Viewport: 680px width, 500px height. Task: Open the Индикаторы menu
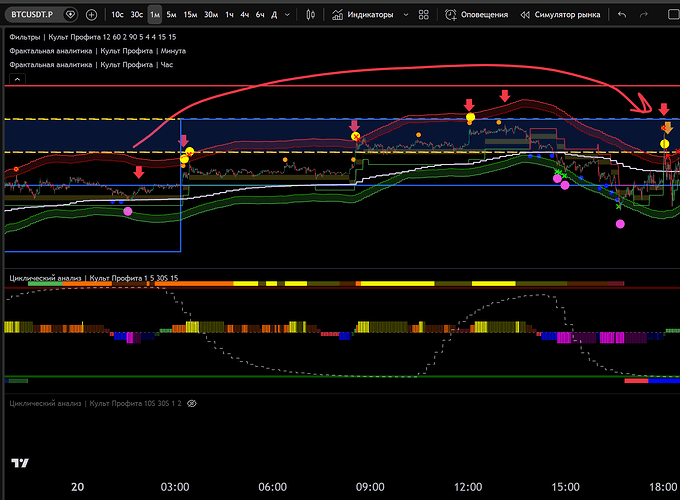(x=368, y=15)
